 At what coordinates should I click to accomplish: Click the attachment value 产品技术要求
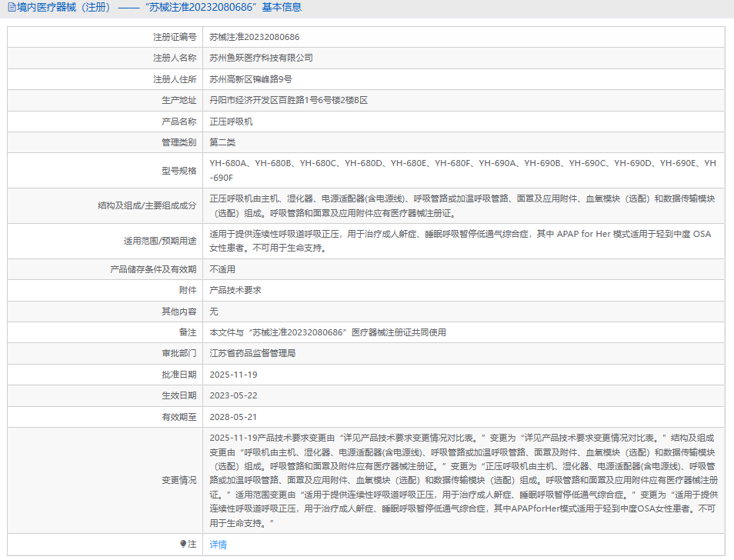(235, 290)
